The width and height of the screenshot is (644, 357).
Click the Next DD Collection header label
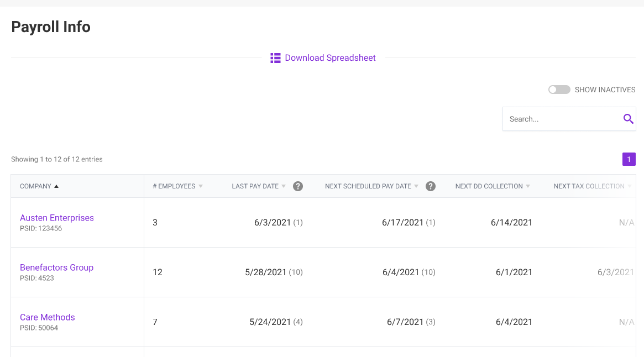point(489,186)
